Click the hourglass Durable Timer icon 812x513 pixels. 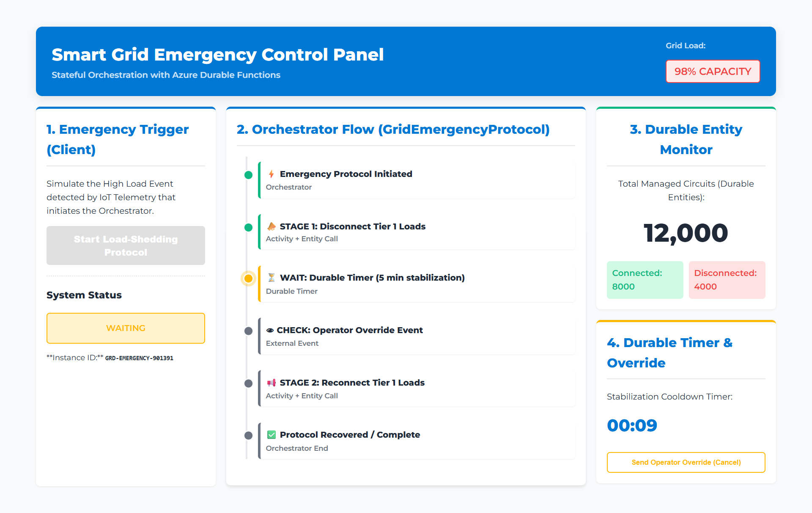pos(272,278)
